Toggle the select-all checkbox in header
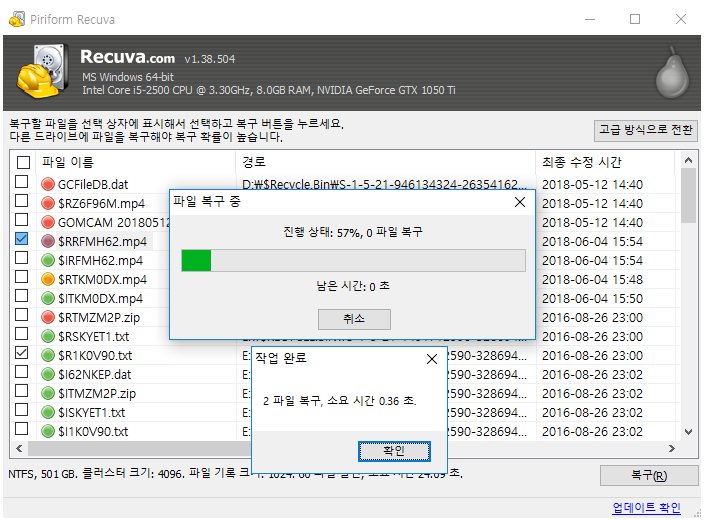 23,162
